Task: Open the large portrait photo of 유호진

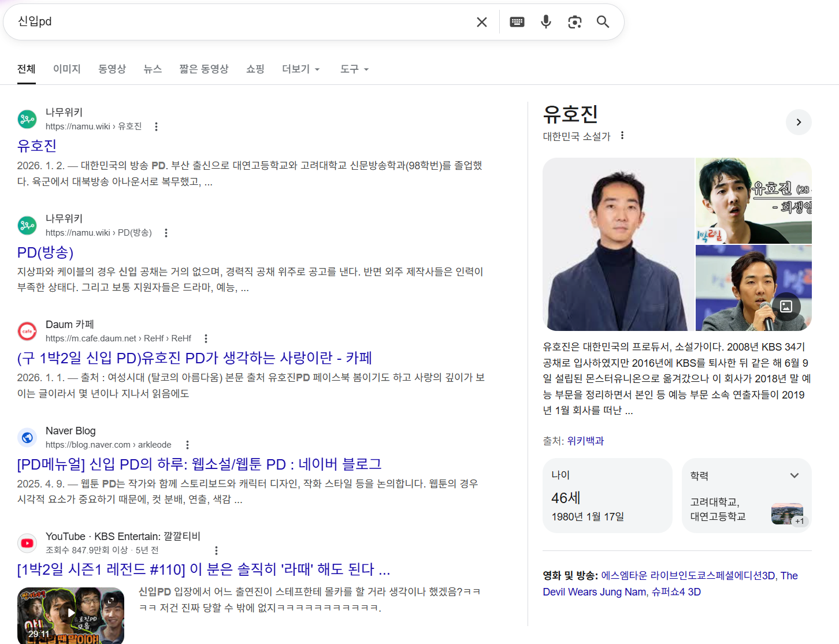Action: click(x=618, y=244)
